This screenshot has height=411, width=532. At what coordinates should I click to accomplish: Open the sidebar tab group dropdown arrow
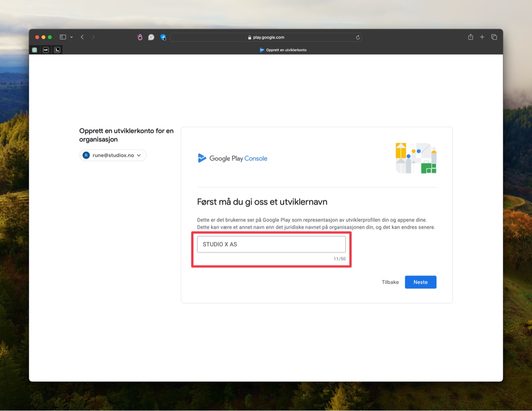71,37
